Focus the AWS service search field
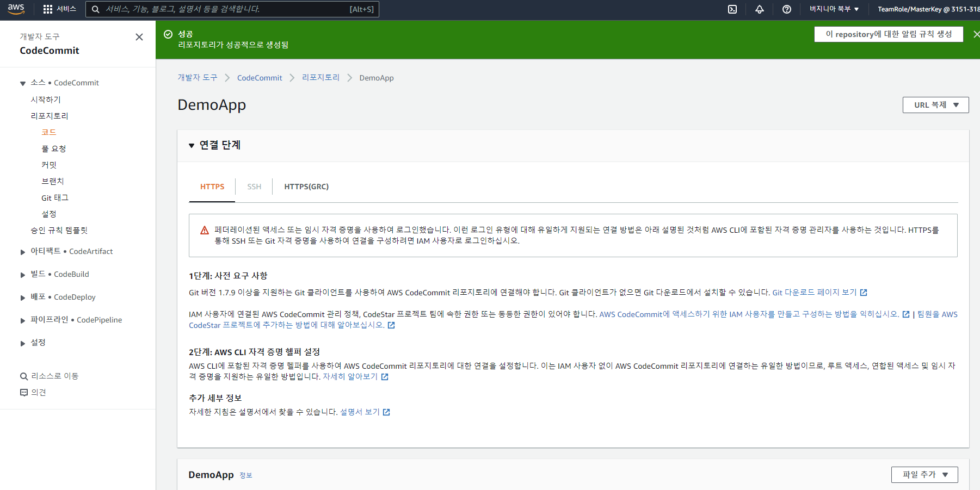This screenshot has height=490, width=980. pos(232,9)
